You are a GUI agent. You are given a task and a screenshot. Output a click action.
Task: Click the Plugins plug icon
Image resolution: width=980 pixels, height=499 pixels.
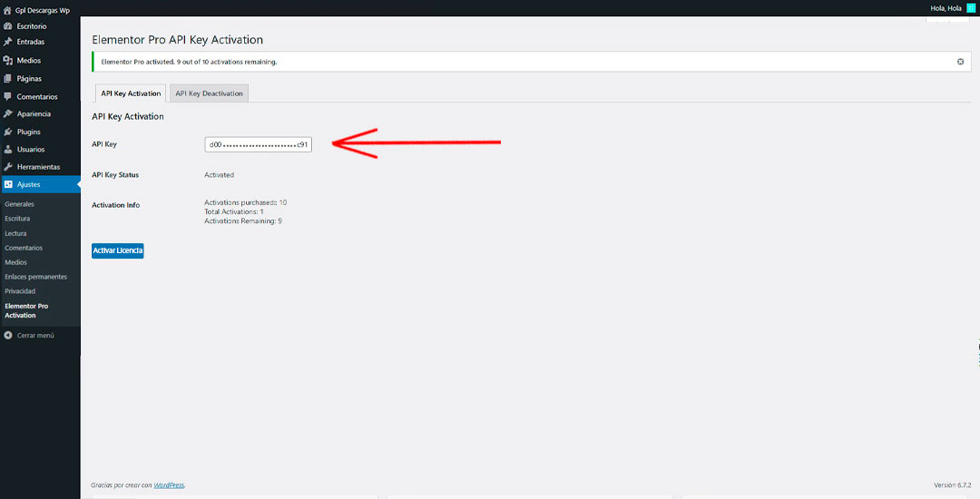[7, 132]
